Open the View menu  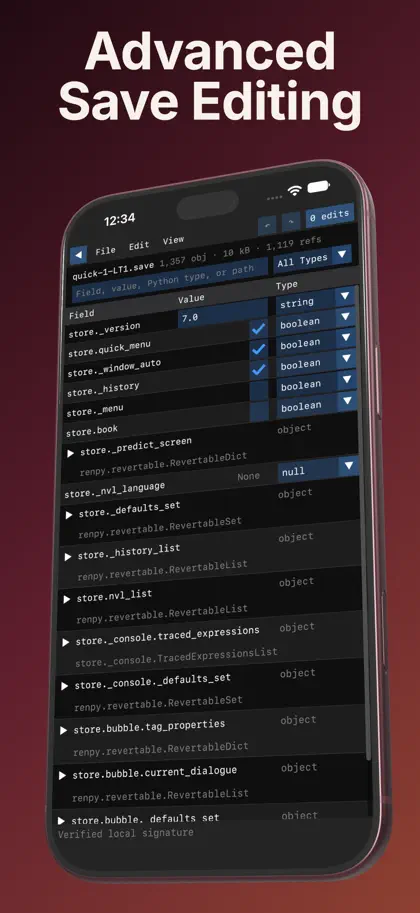(x=173, y=240)
